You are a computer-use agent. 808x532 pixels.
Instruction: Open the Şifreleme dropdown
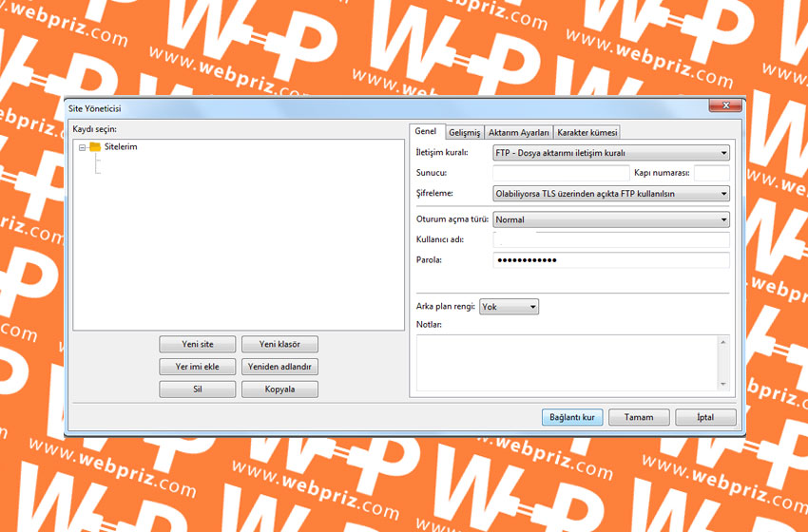point(611,194)
